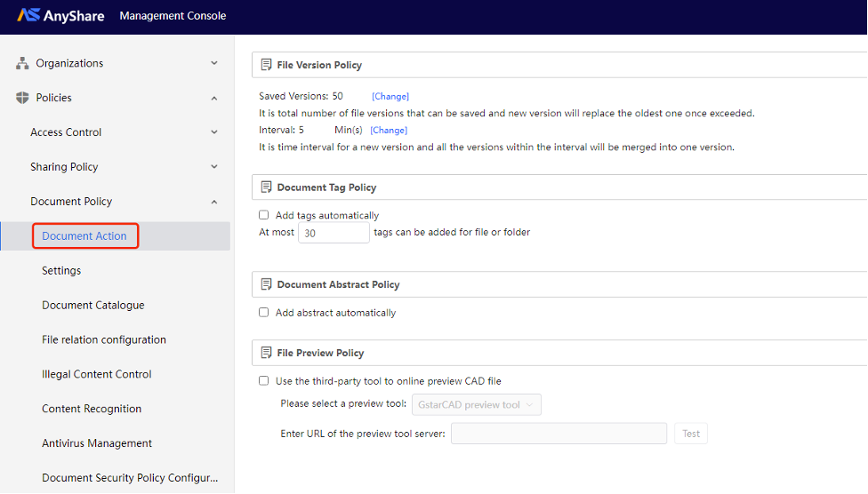Enable third-party tool for CAD preview

(x=264, y=381)
